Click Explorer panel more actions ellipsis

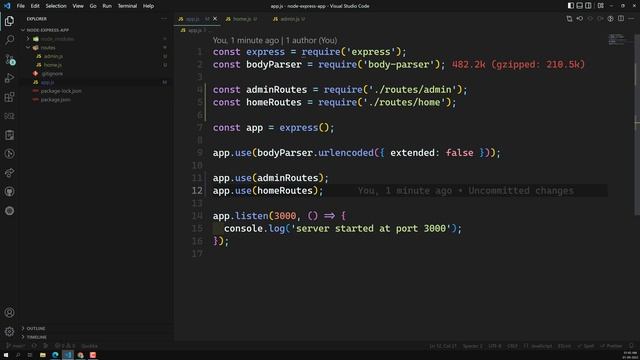click(164, 19)
